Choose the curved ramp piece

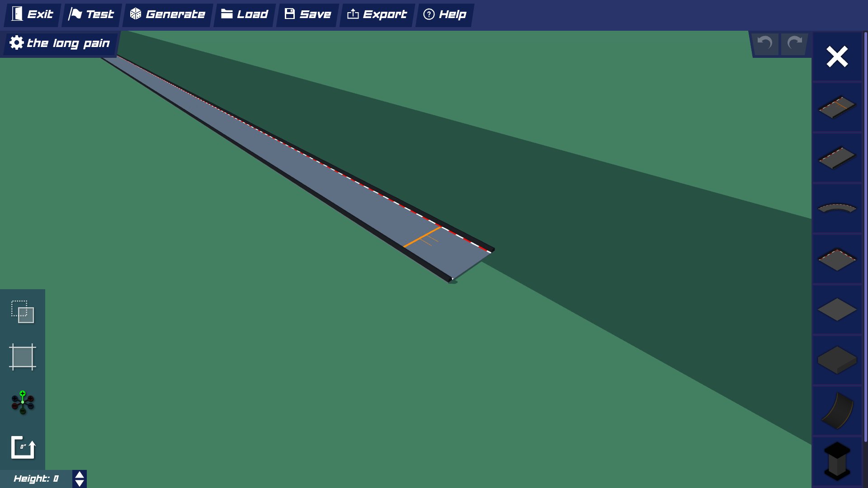coord(836,411)
